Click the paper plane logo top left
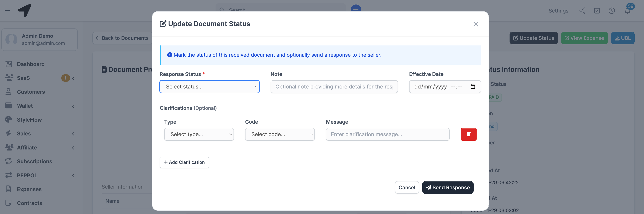 (24, 10)
